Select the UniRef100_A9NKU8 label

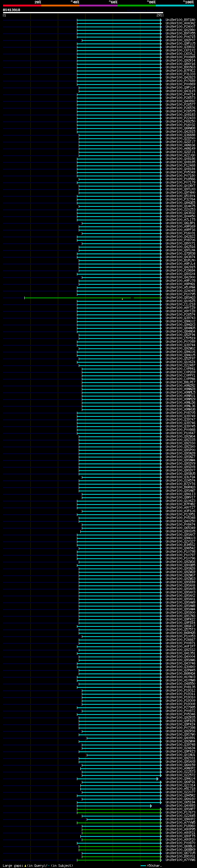[x=180, y=410]
